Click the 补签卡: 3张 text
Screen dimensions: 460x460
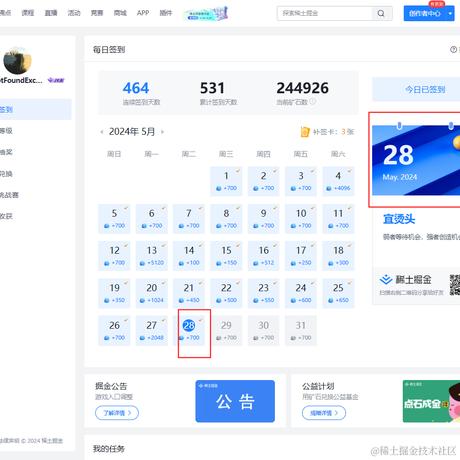click(333, 132)
